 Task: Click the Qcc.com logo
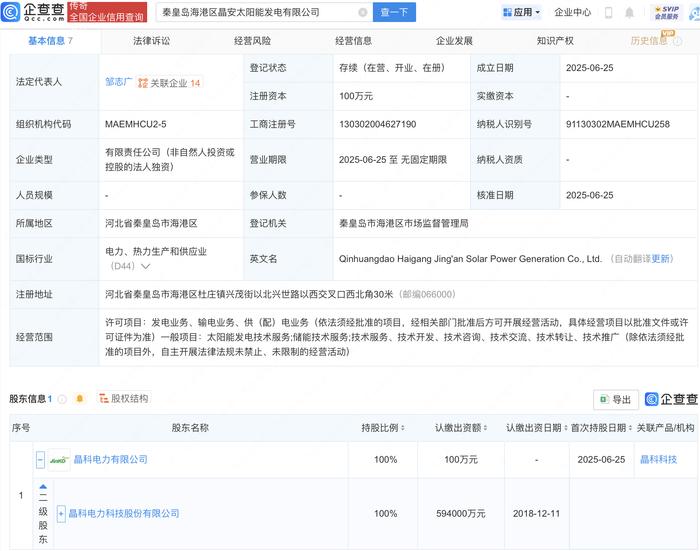tap(33, 12)
